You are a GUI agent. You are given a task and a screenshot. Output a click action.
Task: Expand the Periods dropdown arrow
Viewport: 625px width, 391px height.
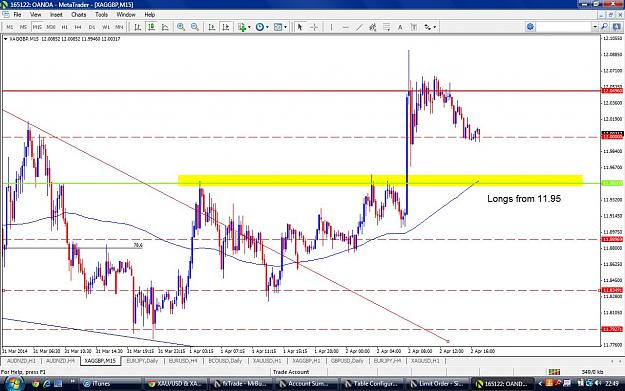(x=267, y=27)
